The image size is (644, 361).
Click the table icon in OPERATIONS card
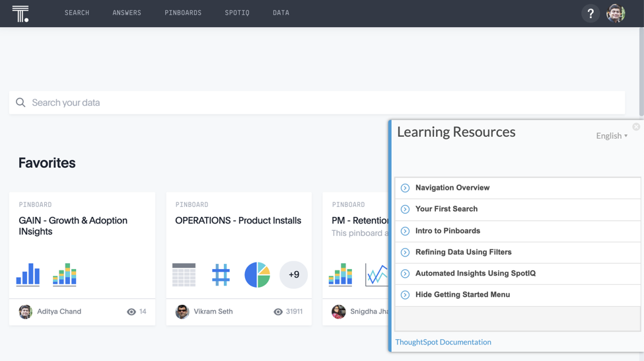pyautogui.click(x=184, y=274)
